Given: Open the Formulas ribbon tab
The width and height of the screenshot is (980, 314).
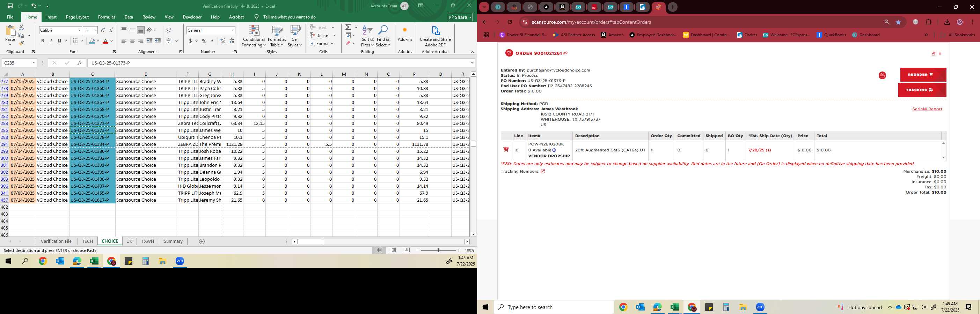Looking at the screenshot, I should [x=107, y=17].
